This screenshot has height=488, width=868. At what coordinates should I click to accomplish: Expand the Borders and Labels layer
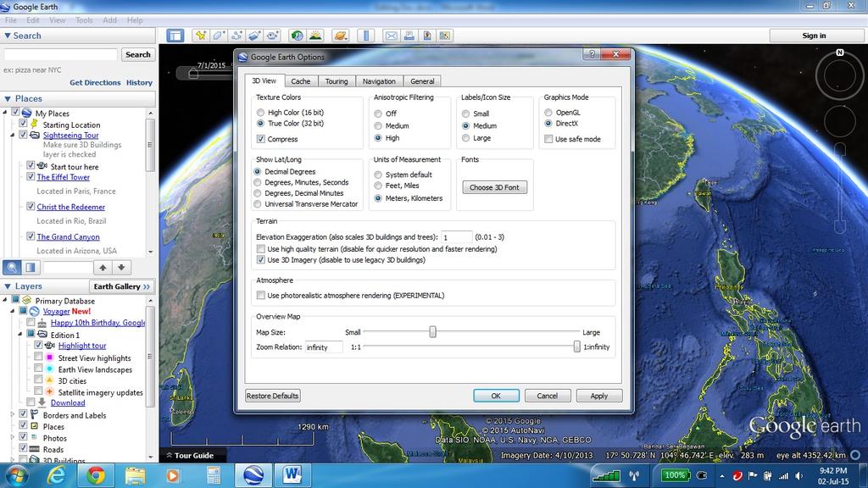tap(12, 415)
